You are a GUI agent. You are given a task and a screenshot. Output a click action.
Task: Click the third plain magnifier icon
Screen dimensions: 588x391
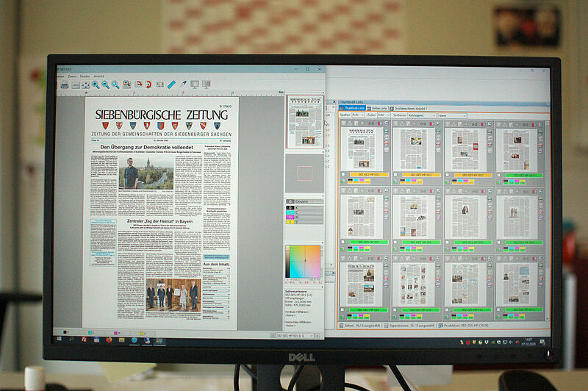tap(115, 85)
